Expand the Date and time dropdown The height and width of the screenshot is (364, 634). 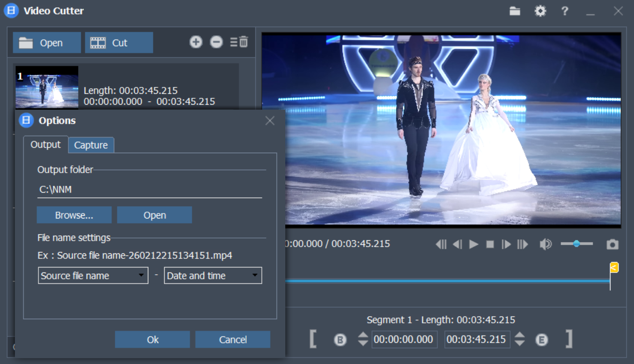213,276
